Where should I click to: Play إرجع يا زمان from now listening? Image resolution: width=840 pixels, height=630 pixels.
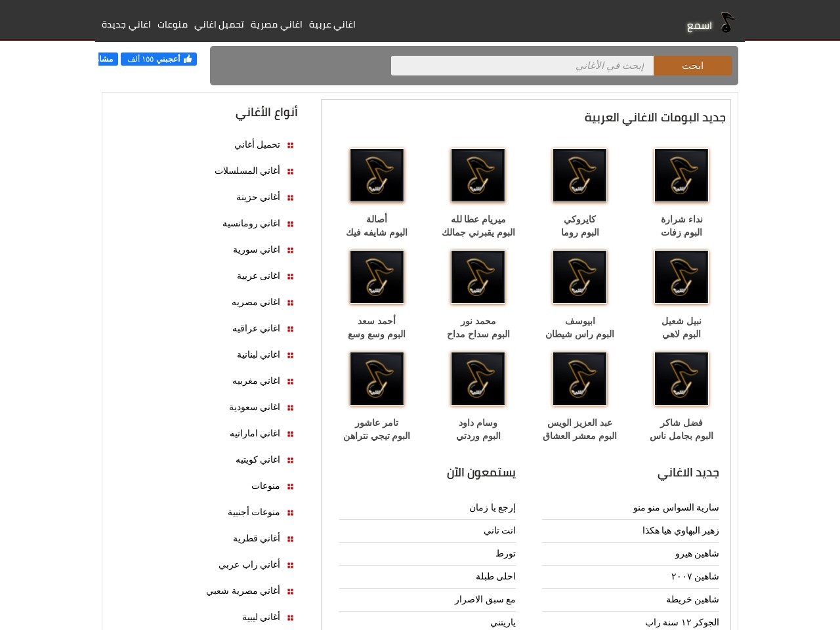pos(492,507)
